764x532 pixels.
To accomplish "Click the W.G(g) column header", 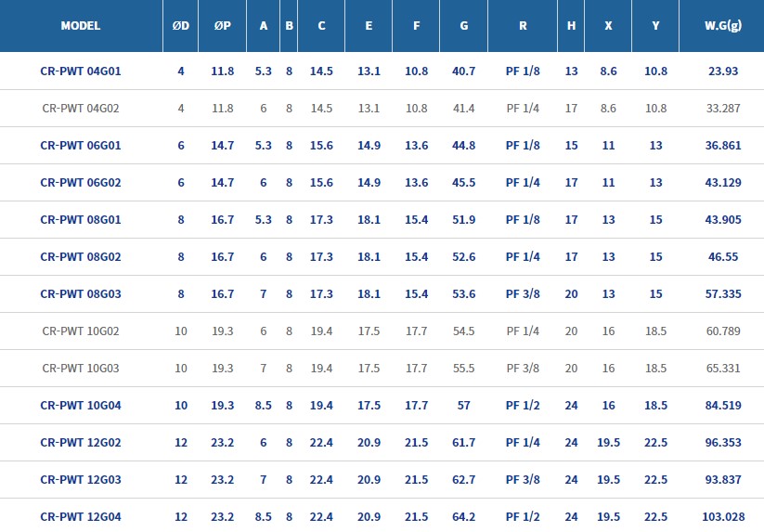I will (722, 26).
